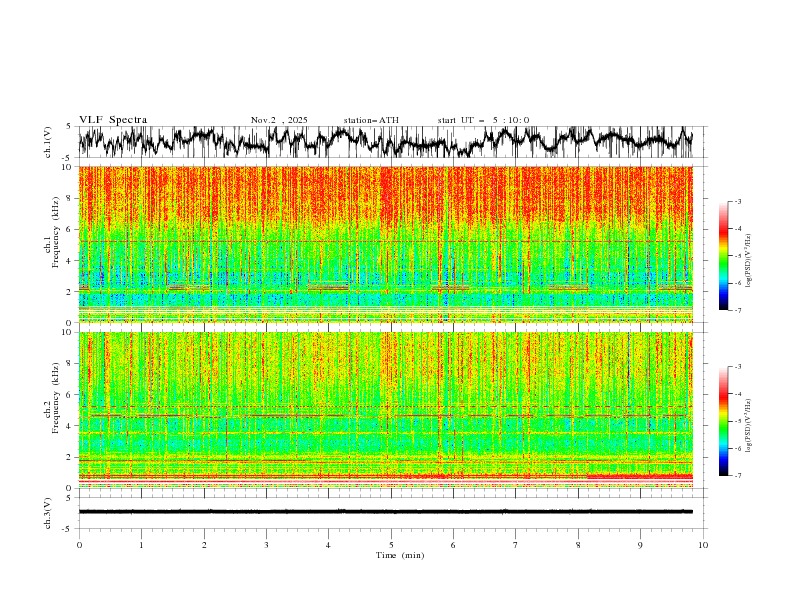Click the ch.2 spectrogram panel

(385, 410)
